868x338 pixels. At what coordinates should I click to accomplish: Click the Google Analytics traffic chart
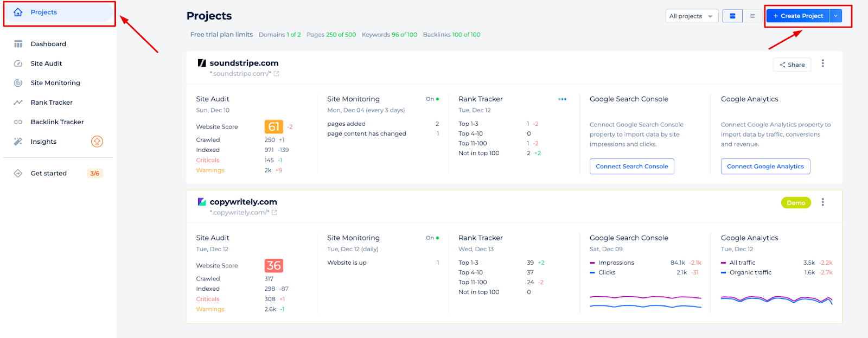(x=777, y=299)
